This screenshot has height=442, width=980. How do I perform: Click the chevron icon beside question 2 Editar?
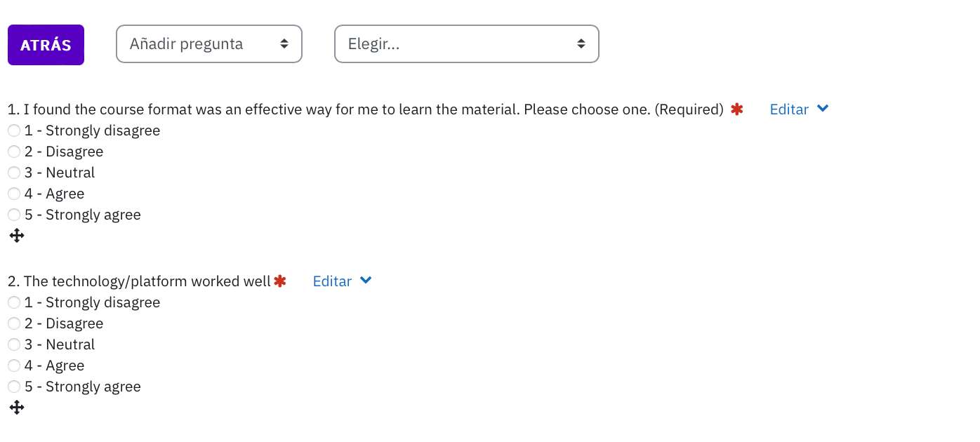366,281
